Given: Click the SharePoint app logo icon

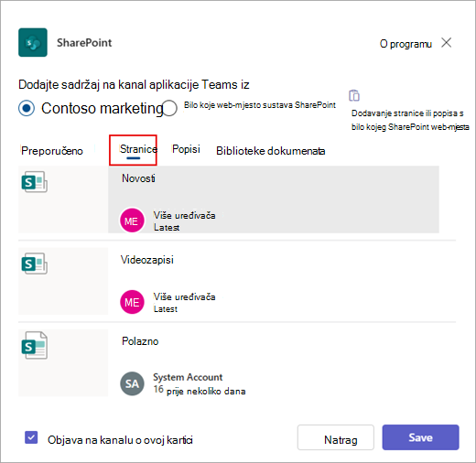Looking at the screenshot, I should click(x=33, y=42).
